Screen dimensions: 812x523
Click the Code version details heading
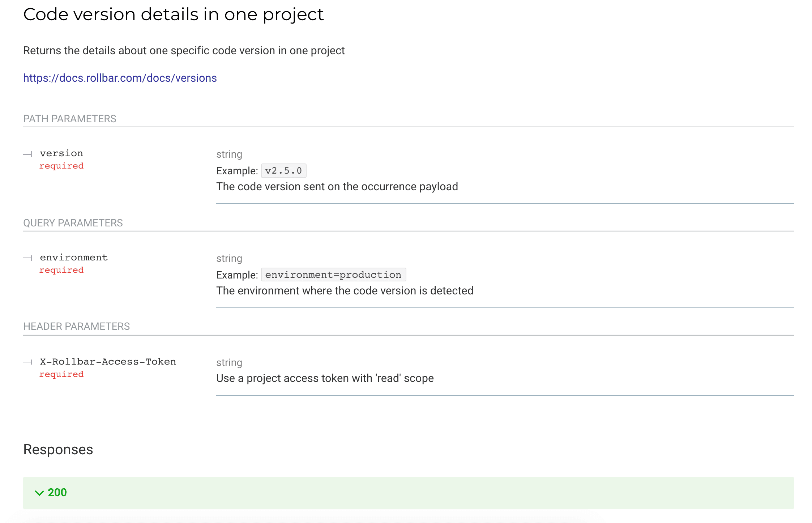(173, 14)
